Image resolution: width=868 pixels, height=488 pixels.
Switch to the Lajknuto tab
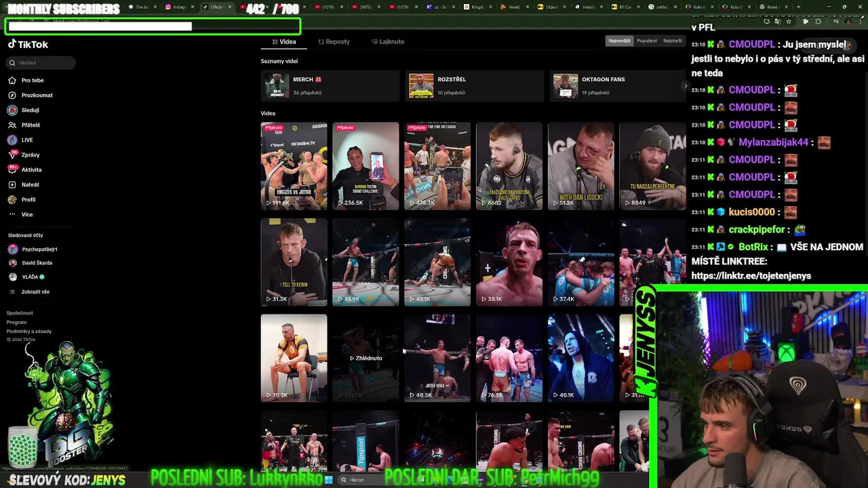[388, 41]
